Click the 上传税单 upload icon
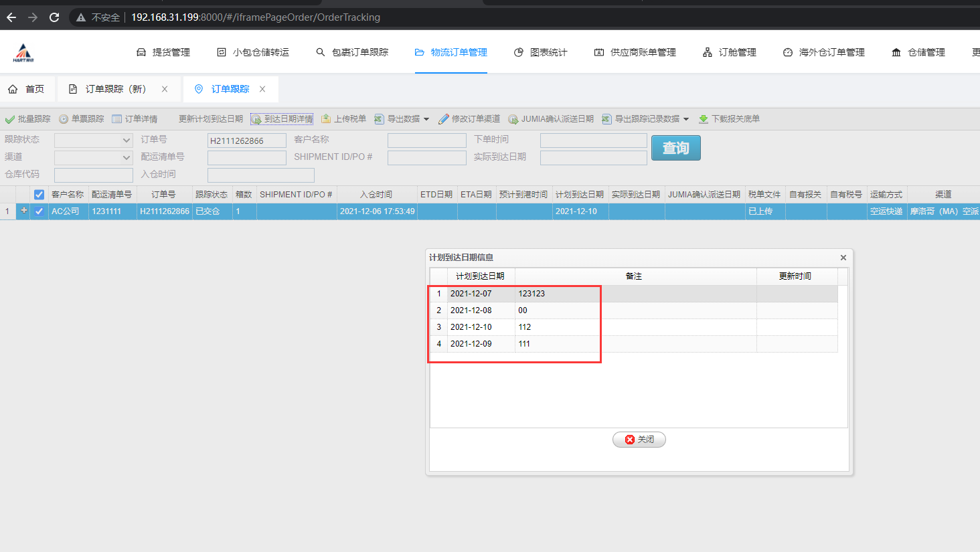 (x=326, y=119)
